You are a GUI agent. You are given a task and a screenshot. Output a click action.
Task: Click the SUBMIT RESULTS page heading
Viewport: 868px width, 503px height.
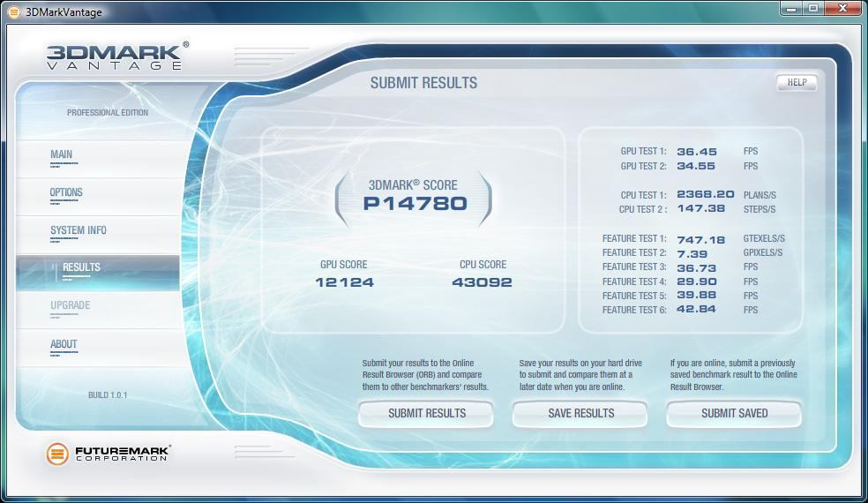coord(423,83)
